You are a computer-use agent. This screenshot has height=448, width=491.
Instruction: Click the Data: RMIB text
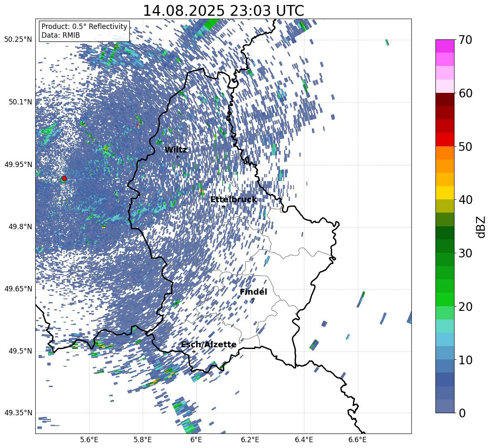click(61, 35)
